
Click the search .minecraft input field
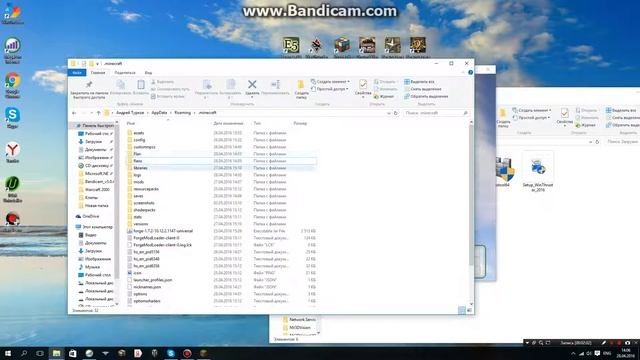435,113
